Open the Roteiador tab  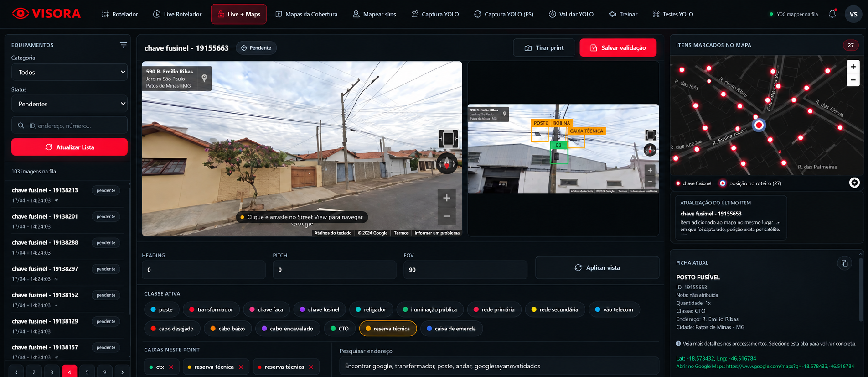120,14
